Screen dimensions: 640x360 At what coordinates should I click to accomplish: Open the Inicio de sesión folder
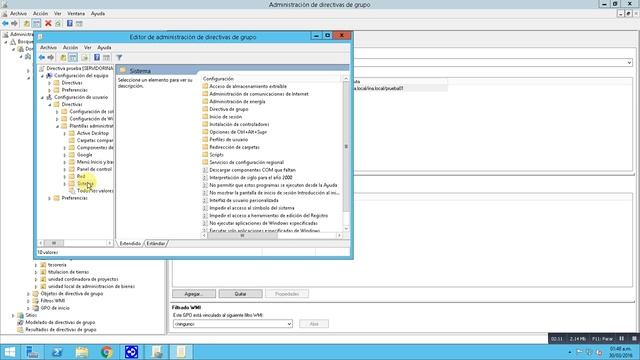225,117
